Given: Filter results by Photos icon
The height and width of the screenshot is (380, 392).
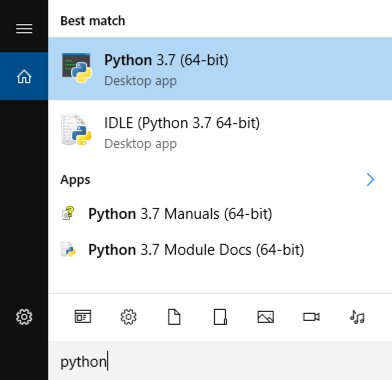Looking at the screenshot, I should [266, 317].
